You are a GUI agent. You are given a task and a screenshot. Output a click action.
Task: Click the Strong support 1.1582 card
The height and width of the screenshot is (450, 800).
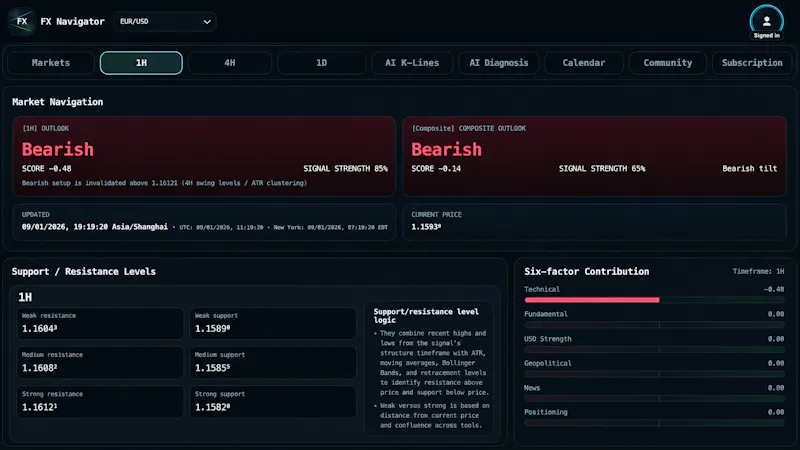point(273,402)
